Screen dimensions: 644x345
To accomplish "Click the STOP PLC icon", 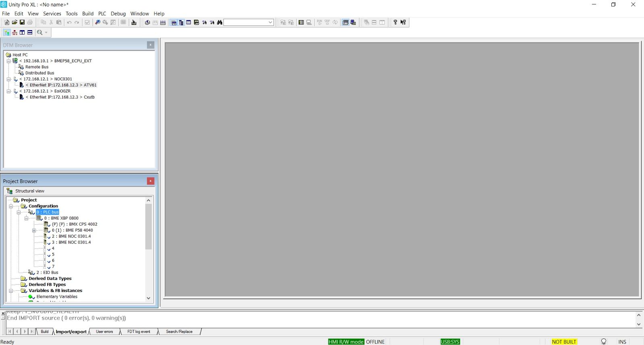I will (327, 23).
